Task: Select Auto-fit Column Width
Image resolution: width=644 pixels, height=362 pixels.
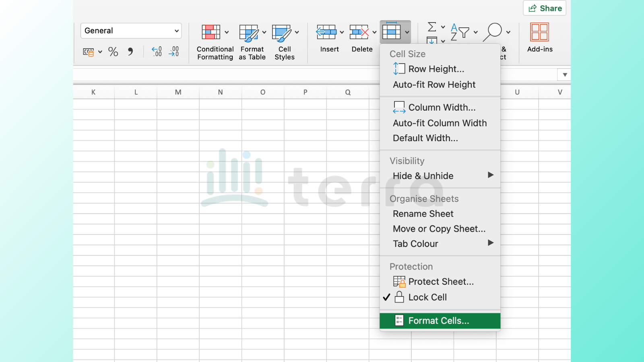Action: coord(440,123)
